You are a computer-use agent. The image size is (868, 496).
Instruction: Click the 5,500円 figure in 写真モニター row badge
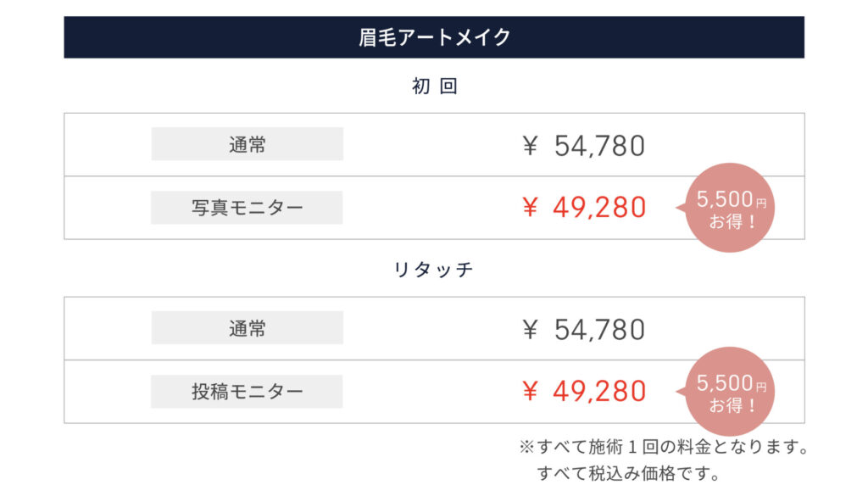click(731, 200)
